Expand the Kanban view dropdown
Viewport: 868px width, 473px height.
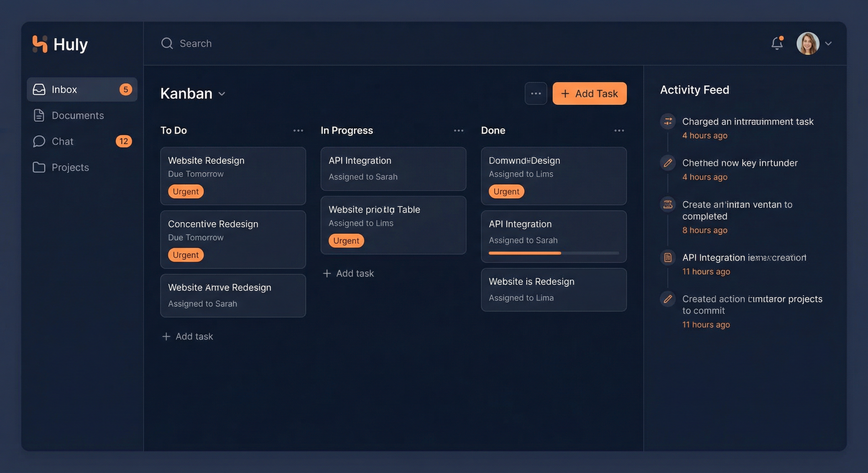(222, 94)
